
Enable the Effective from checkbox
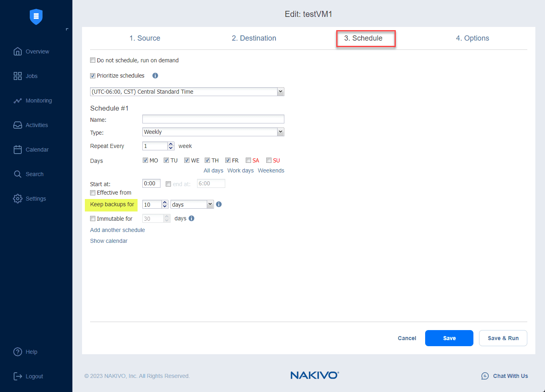(93, 193)
